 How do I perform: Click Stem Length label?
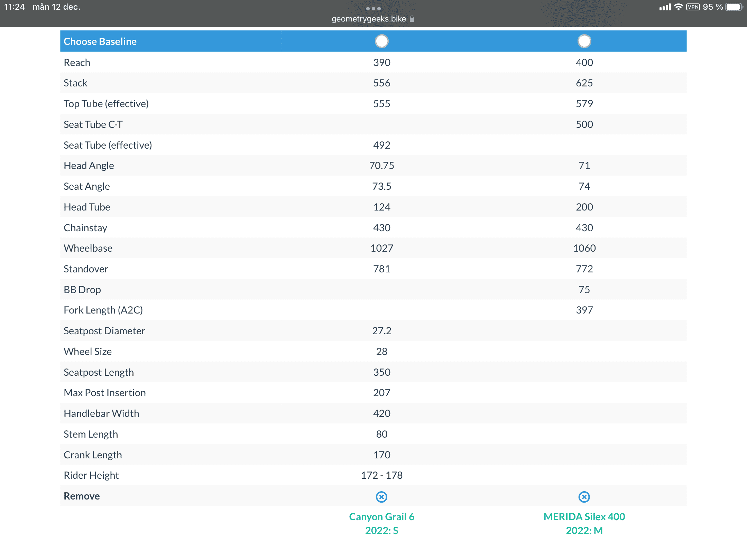91,434
